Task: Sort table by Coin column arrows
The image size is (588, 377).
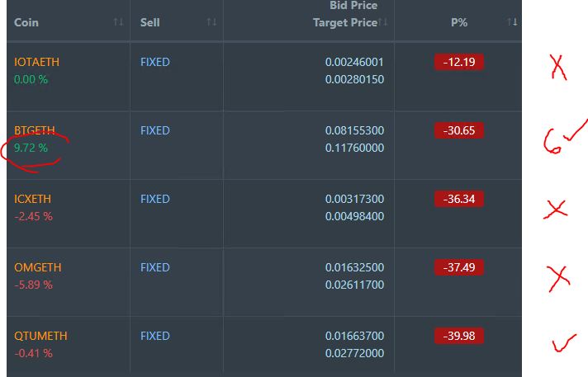Action: tap(118, 22)
